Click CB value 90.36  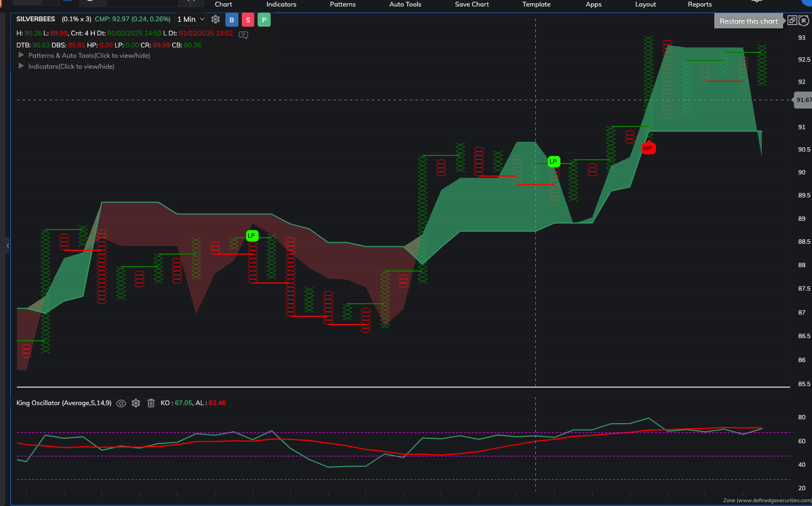click(192, 45)
